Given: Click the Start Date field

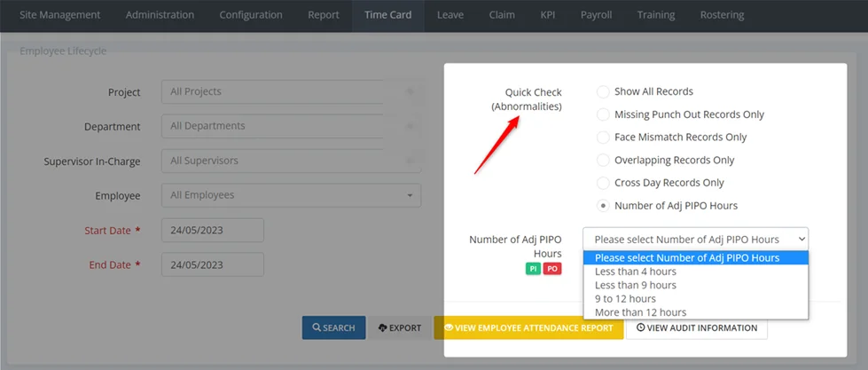Looking at the screenshot, I should coord(213,230).
